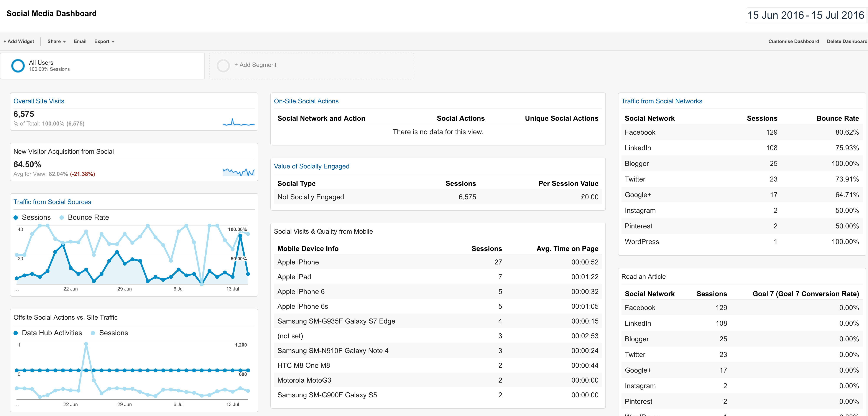Click the Social Visits & Quality from Mobile title
Screen dimensions: 868x416
click(324, 232)
